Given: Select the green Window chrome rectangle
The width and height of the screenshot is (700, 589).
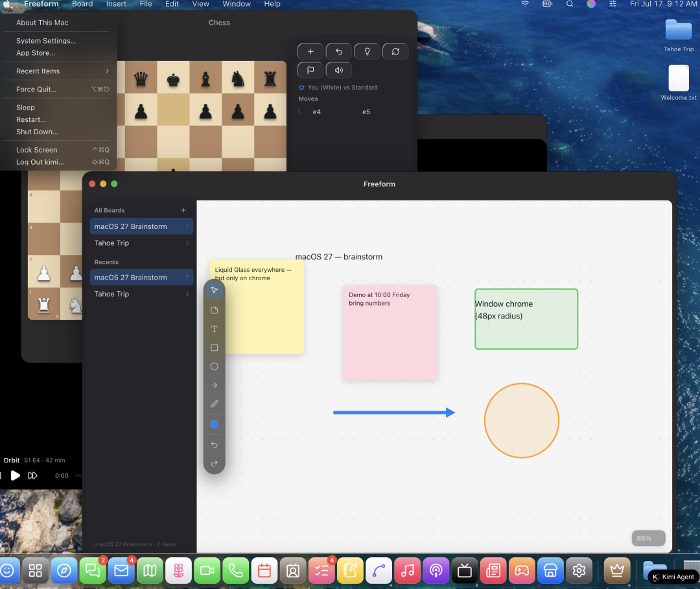Looking at the screenshot, I should coord(526,319).
